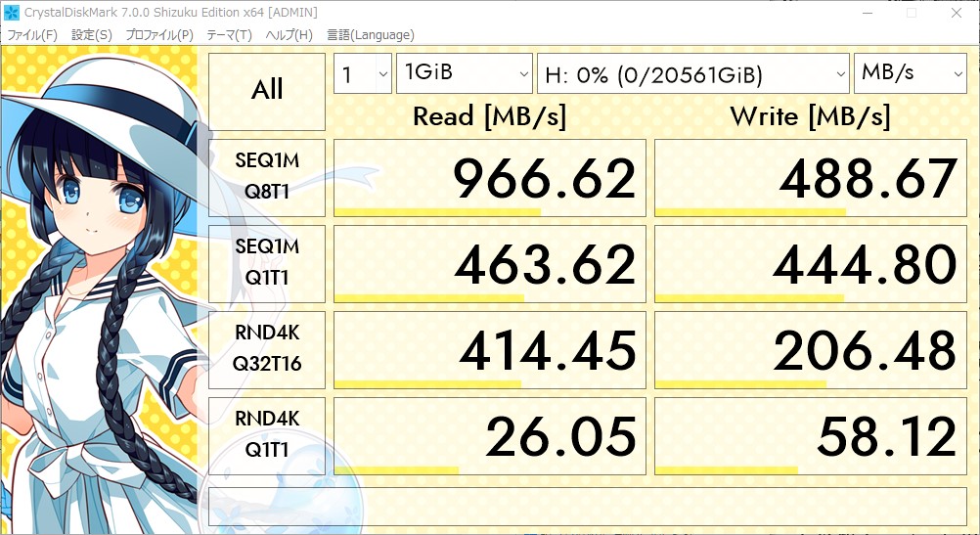980x535 pixels.
Task: Click the CrystalDiskMark app icon in title bar
Action: point(12,12)
